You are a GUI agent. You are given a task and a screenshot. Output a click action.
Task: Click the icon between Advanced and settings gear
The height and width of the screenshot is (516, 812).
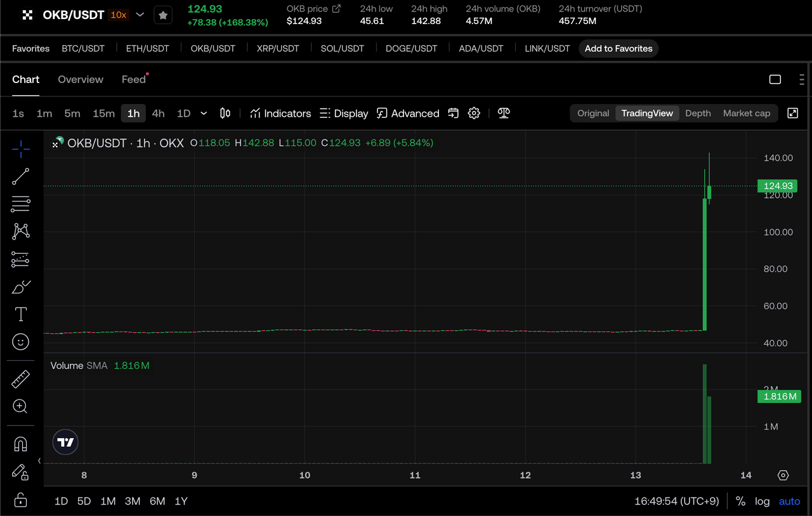coord(454,113)
